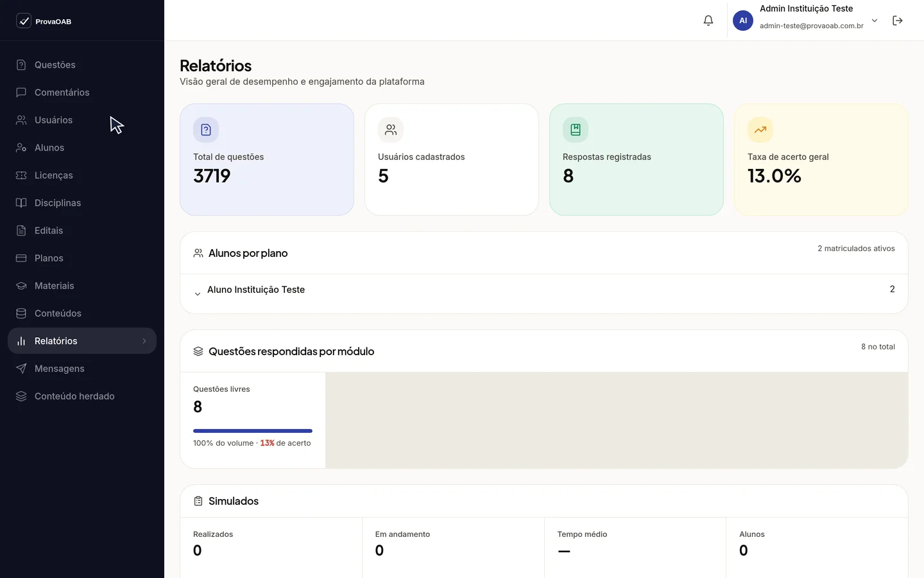Viewport: 924px width, 578px height.
Task: Go to Conteúdo herdado page
Action: coord(82,396)
